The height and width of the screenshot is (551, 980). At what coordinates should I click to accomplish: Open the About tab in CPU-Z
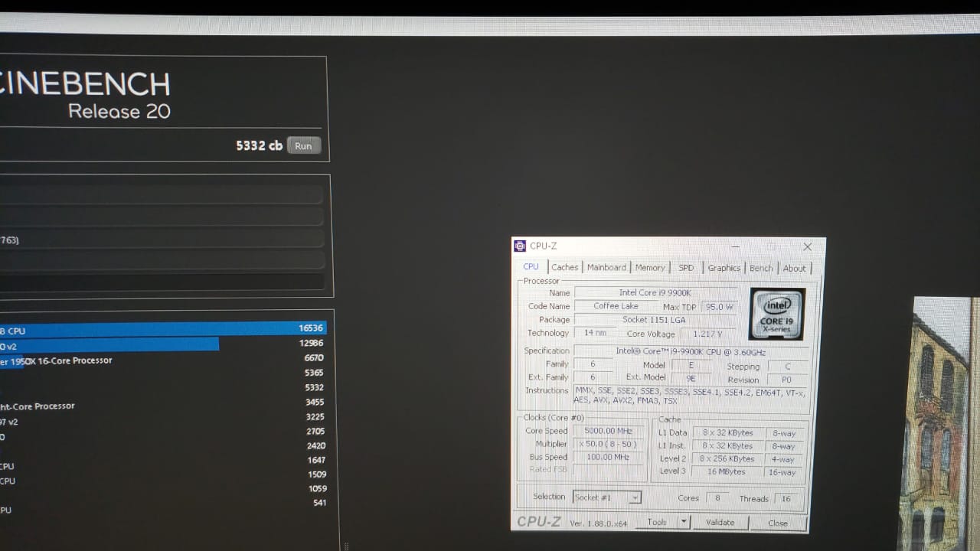(x=794, y=268)
